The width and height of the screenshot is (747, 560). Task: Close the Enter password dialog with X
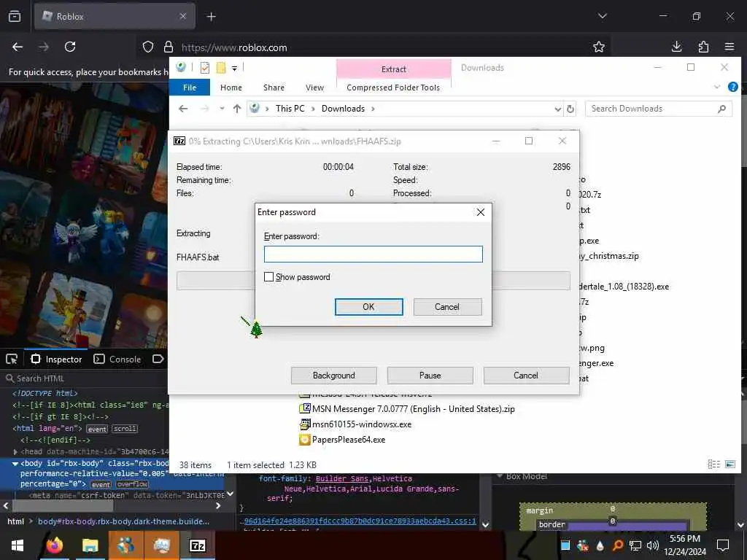480,212
